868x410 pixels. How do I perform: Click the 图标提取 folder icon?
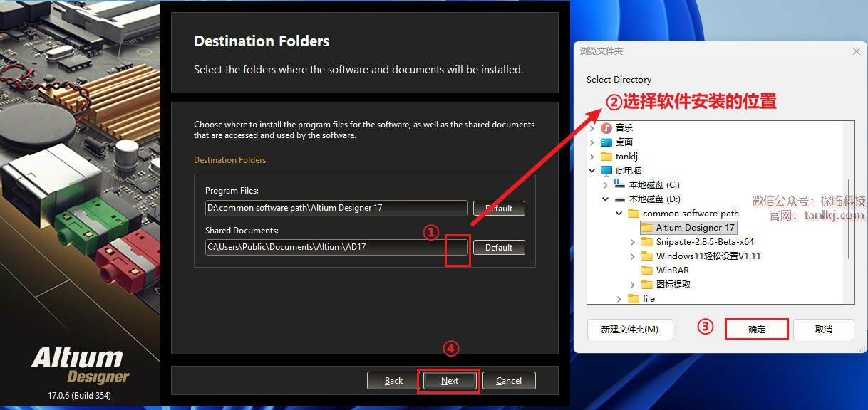pos(647,285)
